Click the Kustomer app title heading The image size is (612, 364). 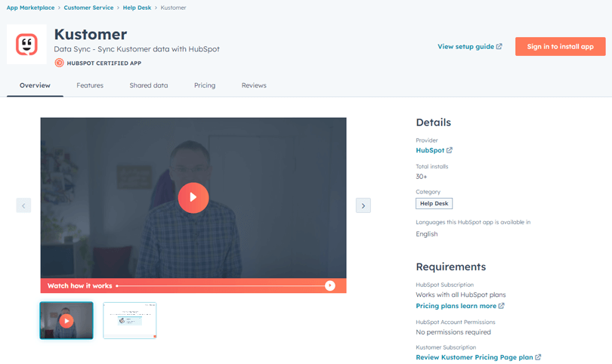91,34
